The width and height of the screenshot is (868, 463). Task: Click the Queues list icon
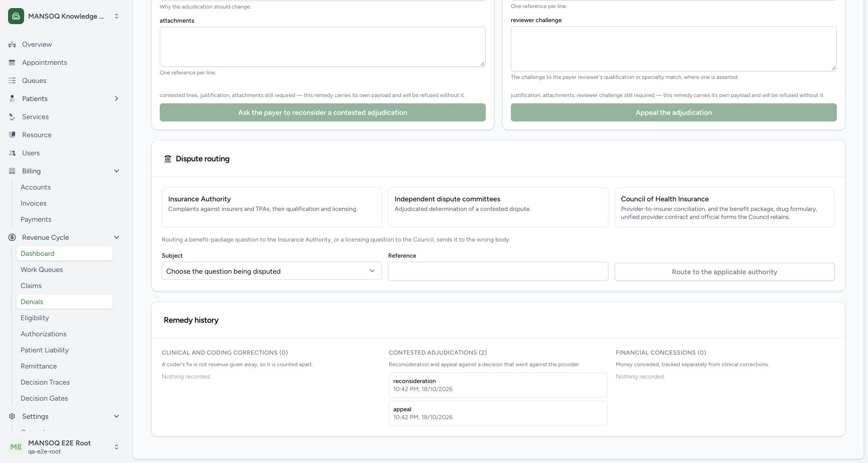pos(12,80)
